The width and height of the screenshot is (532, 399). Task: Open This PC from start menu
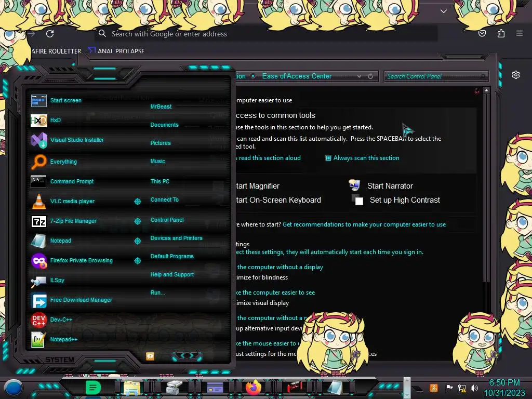point(160,181)
